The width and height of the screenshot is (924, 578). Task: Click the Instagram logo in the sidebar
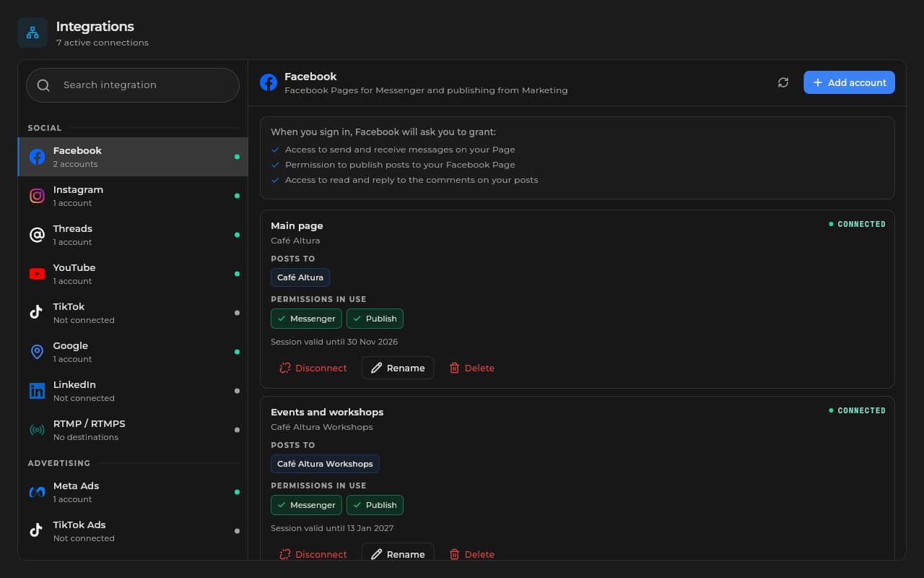coord(37,196)
